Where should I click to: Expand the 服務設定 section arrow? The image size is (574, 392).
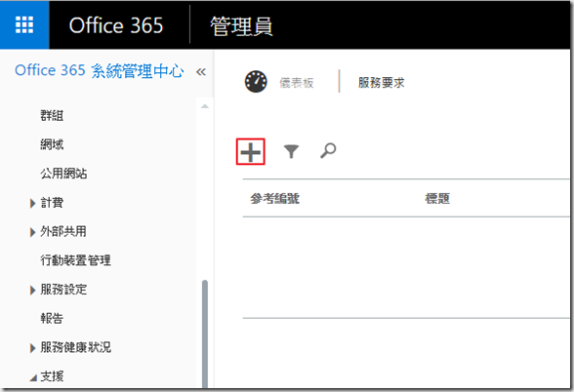point(33,291)
